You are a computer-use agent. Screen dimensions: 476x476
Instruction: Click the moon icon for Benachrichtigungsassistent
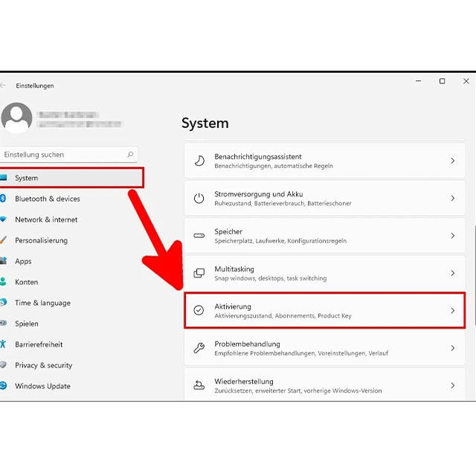tap(199, 161)
